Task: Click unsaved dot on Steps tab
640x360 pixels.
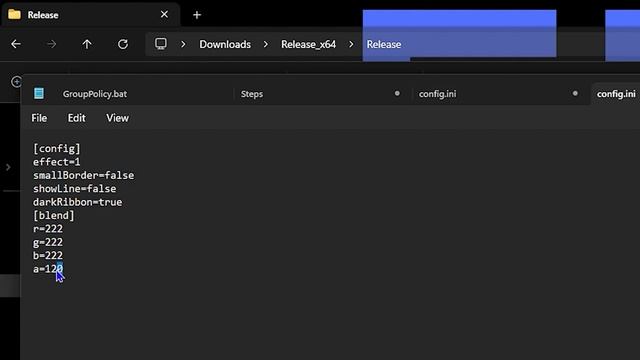Action: 397,93
